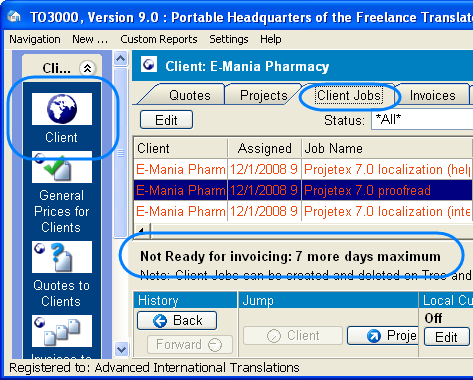Open the Help menu
Image resolution: width=473 pixels, height=380 pixels.
click(271, 39)
